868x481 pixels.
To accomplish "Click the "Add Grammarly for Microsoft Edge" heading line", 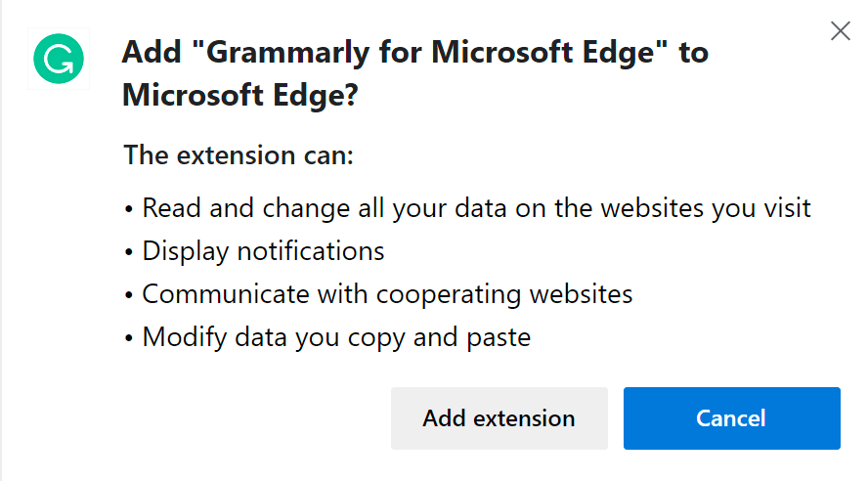I will (x=414, y=52).
